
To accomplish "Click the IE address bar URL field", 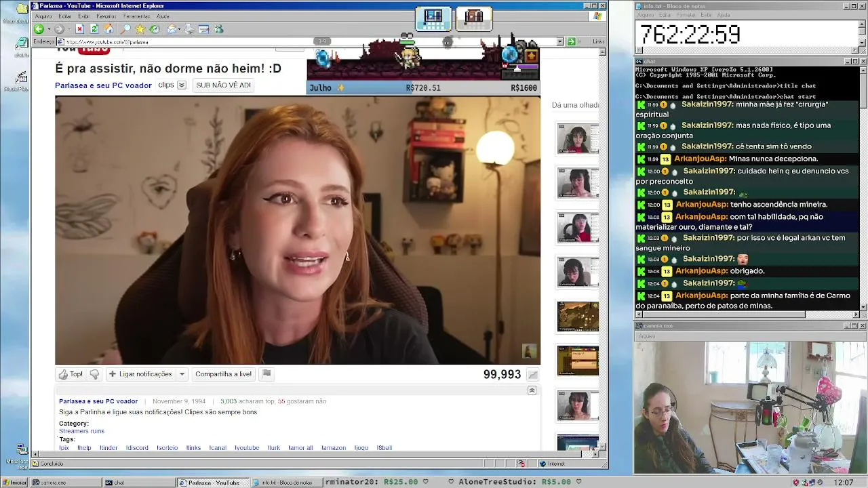I will tap(310, 41).
